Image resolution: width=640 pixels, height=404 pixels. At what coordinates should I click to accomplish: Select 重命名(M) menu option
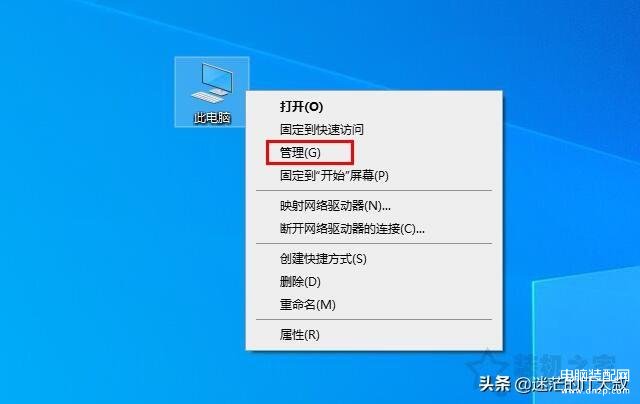pyautogui.click(x=307, y=304)
